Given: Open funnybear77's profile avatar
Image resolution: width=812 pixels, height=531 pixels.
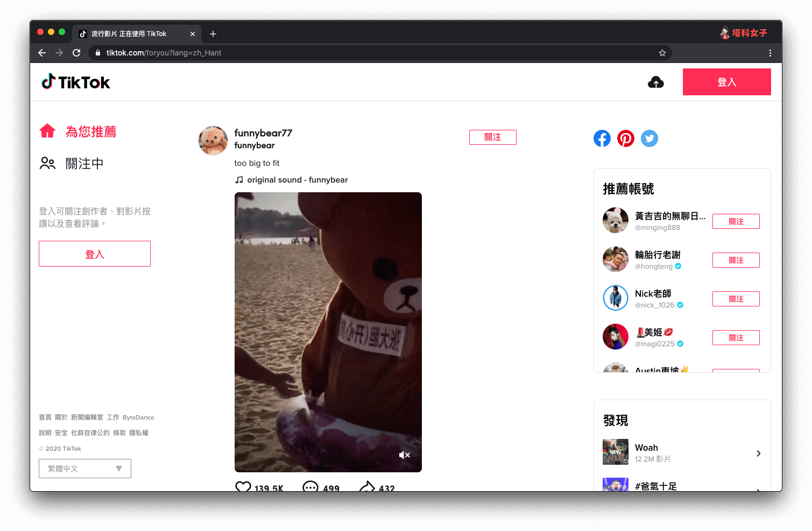Looking at the screenshot, I should (213, 141).
